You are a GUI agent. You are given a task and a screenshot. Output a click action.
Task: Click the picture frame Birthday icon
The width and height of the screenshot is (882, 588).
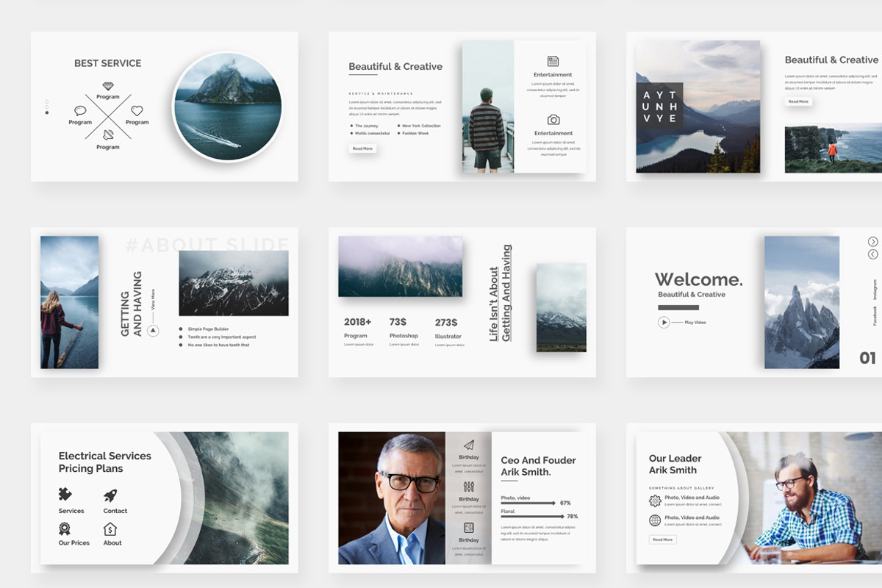tap(469, 528)
